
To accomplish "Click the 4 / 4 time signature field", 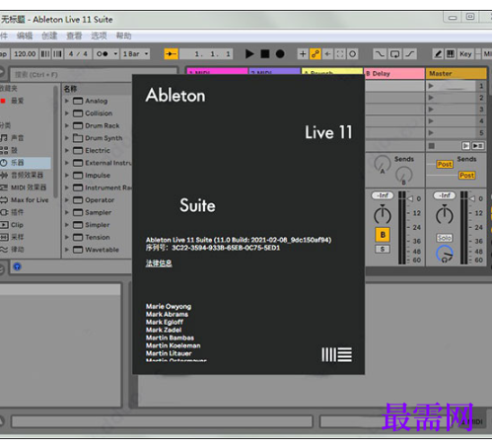I will click(78, 54).
